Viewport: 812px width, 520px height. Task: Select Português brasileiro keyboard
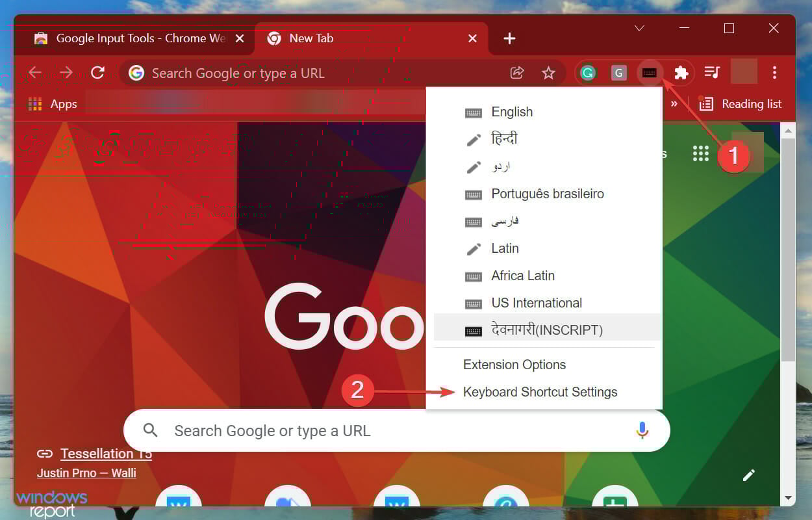pyautogui.click(x=544, y=194)
